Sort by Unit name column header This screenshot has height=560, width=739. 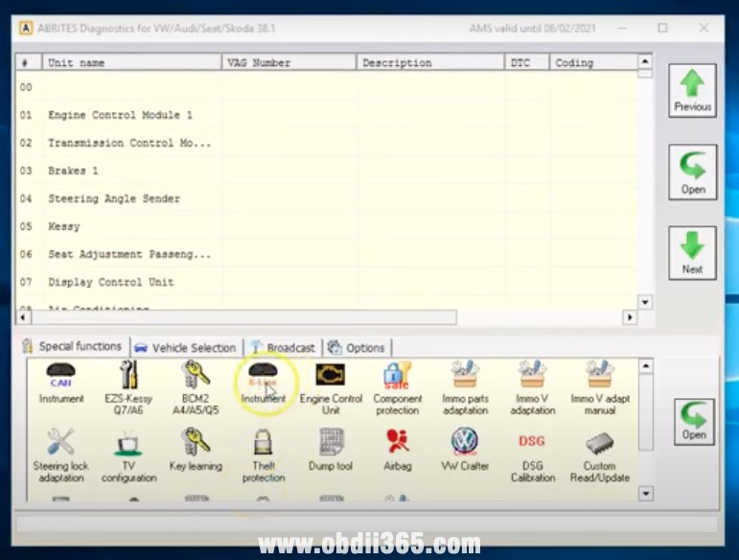132,62
